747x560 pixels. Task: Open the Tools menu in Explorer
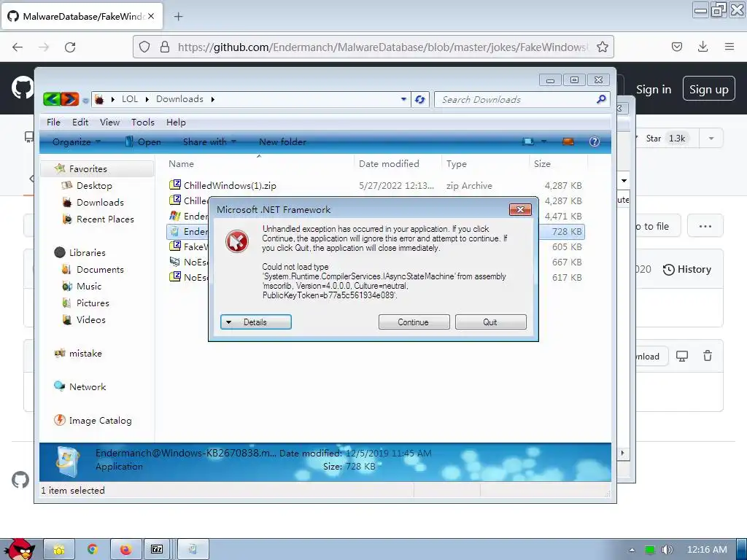click(x=143, y=122)
